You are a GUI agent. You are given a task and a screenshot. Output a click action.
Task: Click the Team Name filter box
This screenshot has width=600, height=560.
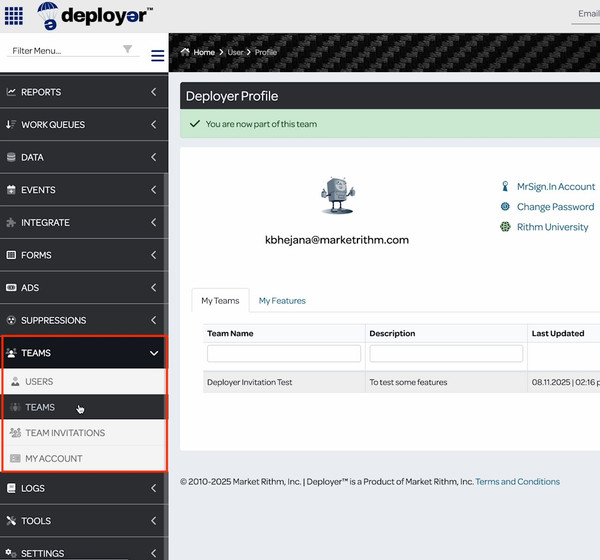(x=284, y=353)
